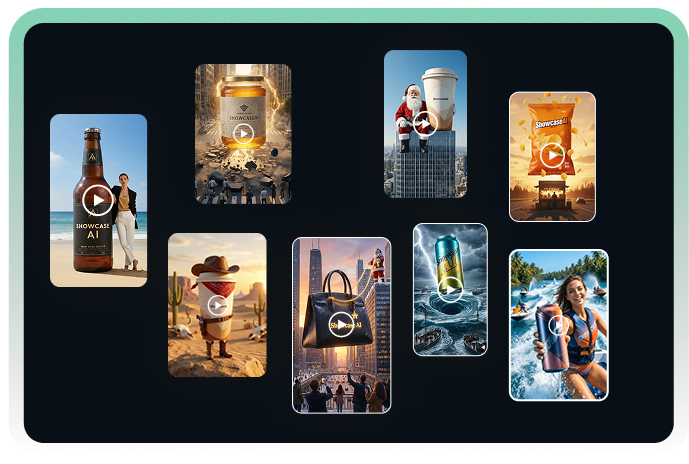
Task: Play the beer bottle beach video
Action: (98, 200)
